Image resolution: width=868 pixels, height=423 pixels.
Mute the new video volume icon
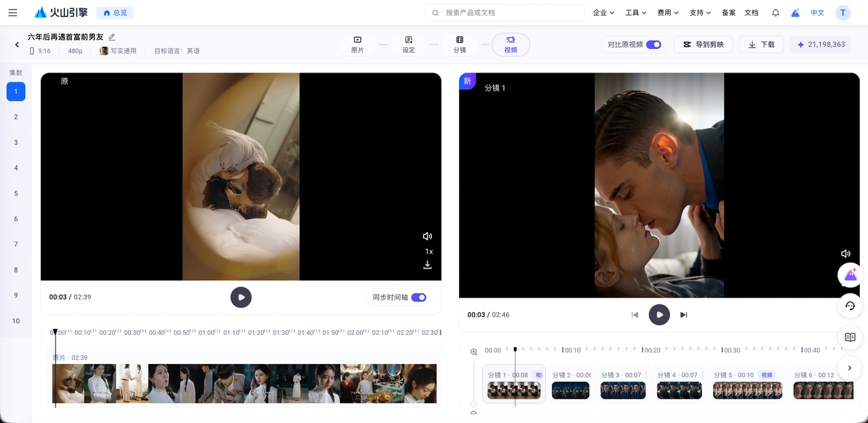click(x=846, y=254)
